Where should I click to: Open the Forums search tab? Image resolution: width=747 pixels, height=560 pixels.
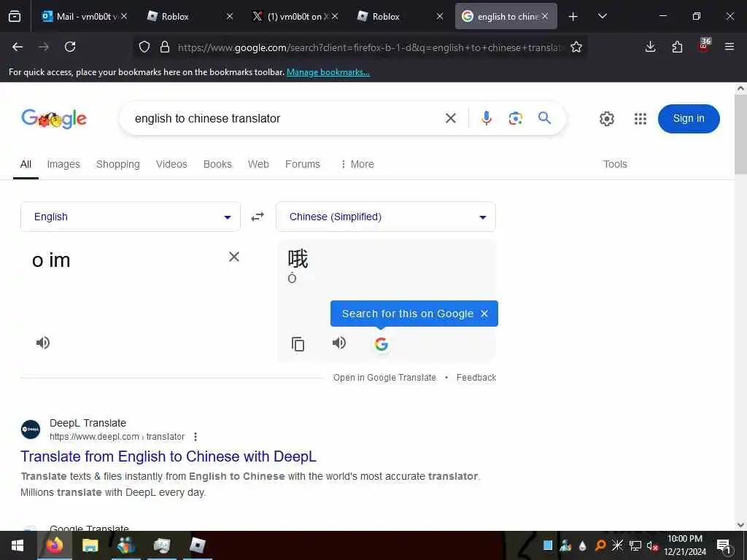[x=303, y=164]
